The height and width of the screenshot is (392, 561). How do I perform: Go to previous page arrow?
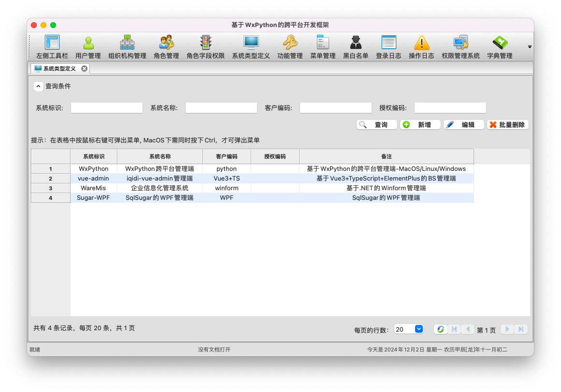point(468,329)
